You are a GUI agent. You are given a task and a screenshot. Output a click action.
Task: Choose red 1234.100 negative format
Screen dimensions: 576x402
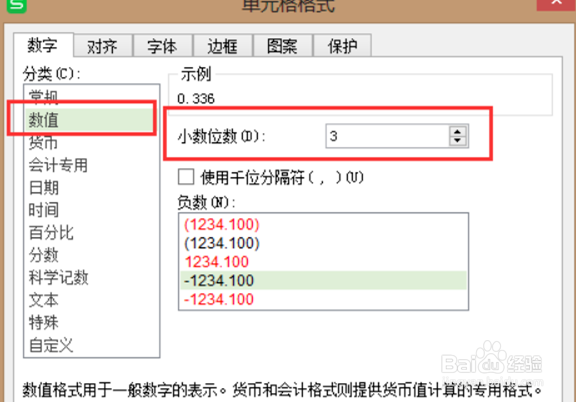click(x=323, y=262)
